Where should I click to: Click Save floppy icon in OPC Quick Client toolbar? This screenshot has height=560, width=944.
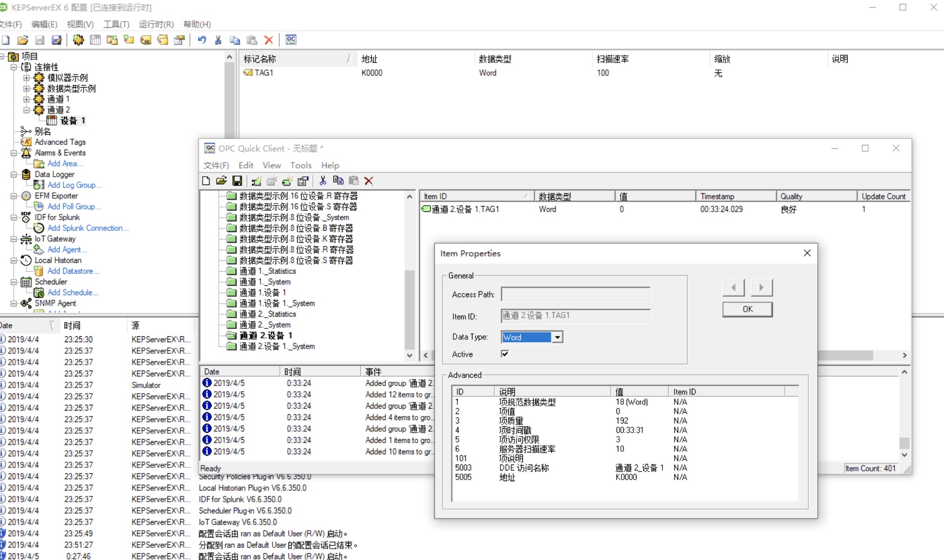point(237,181)
